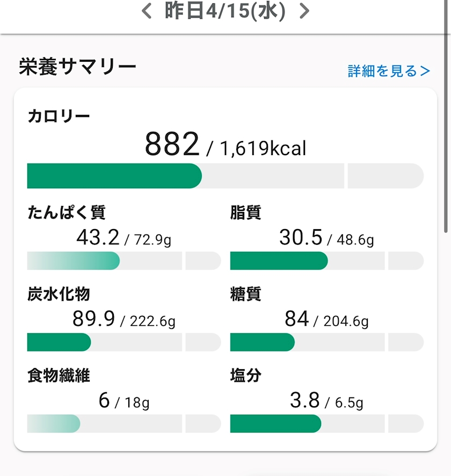Click the 栄養サマリー heading

pos(78,67)
